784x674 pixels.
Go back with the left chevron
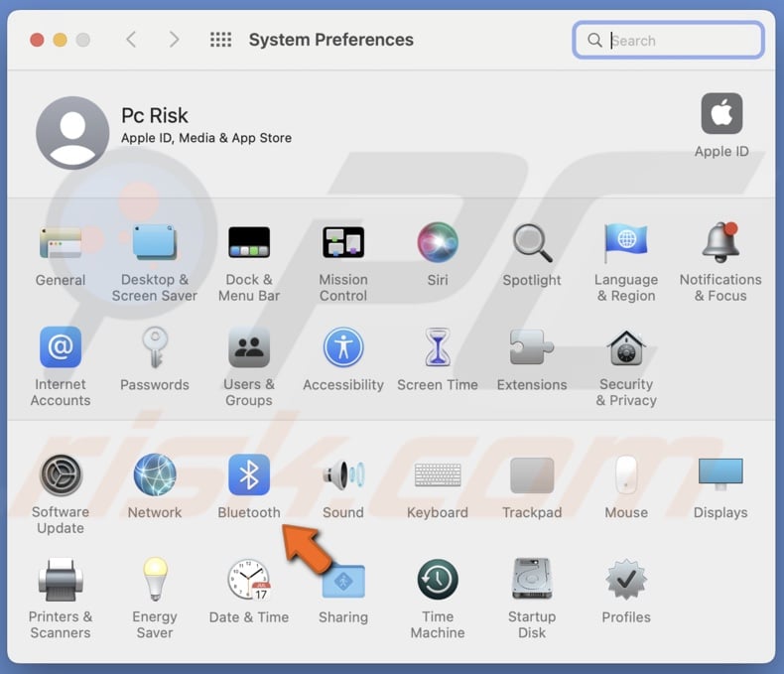(131, 40)
